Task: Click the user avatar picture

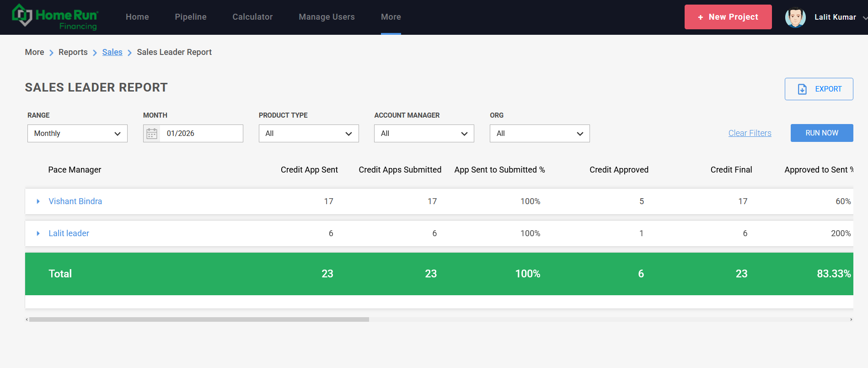Action: point(795,17)
